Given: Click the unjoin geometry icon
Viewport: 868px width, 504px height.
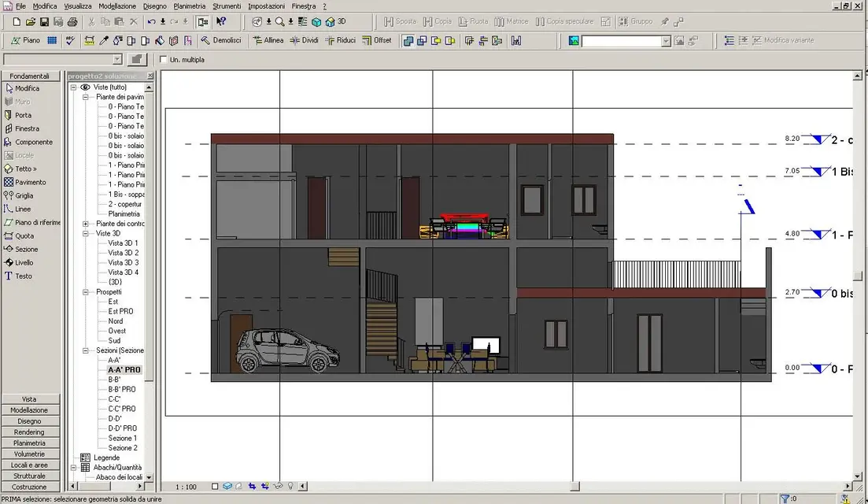Looking at the screenshot, I should [x=422, y=40].
